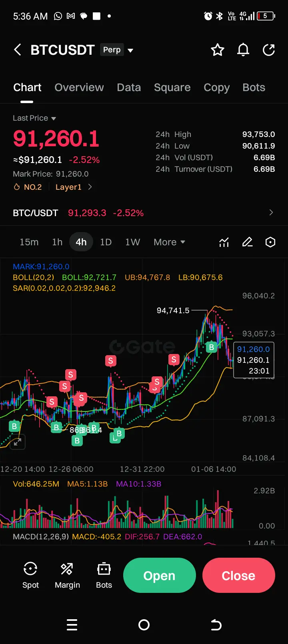Tap the WhatsApp notification icon in status bar
288x644 pixels.
tap(58, 16)
